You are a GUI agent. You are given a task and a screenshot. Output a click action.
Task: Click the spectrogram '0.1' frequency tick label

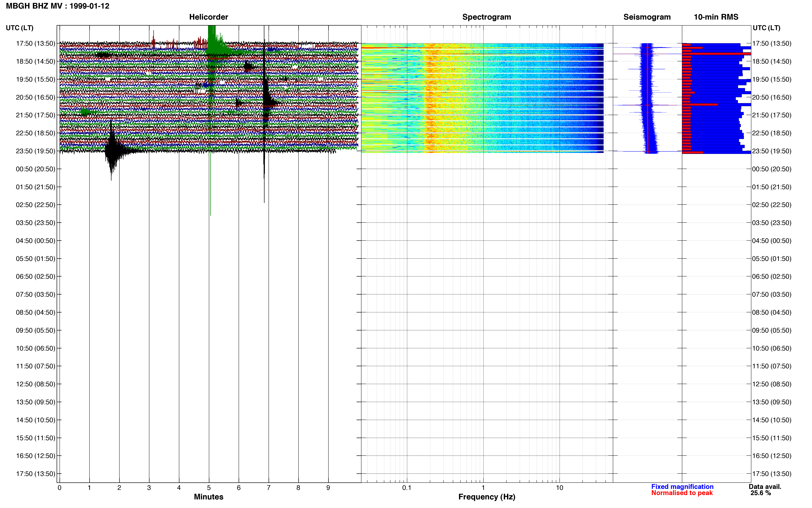[407, 488]
